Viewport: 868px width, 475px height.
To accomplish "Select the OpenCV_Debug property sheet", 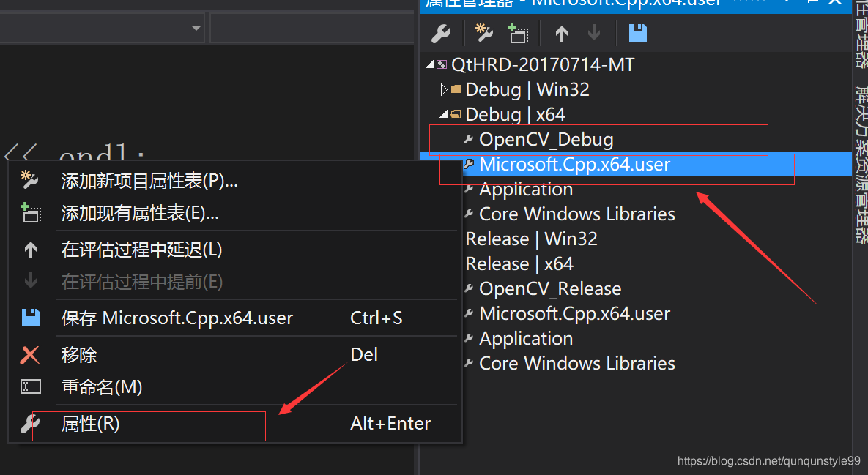I will click(x=546, y=139).
